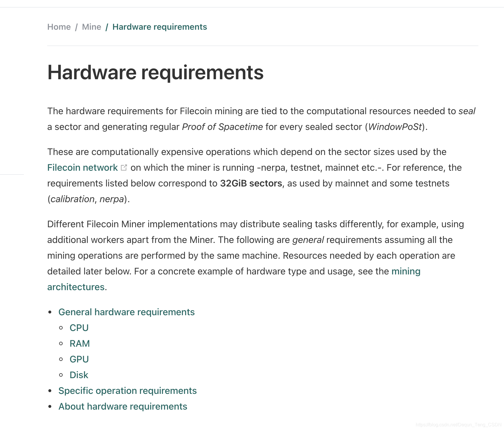Open the Mine breadcrumb link
The width and height of the screenshot is (504, 430).
(x=91, y=27)
